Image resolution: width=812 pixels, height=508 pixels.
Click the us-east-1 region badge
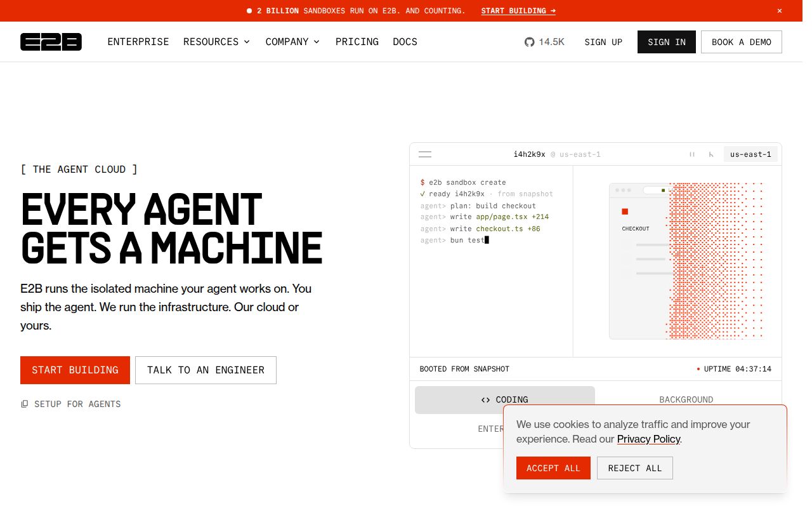point(750,154)
